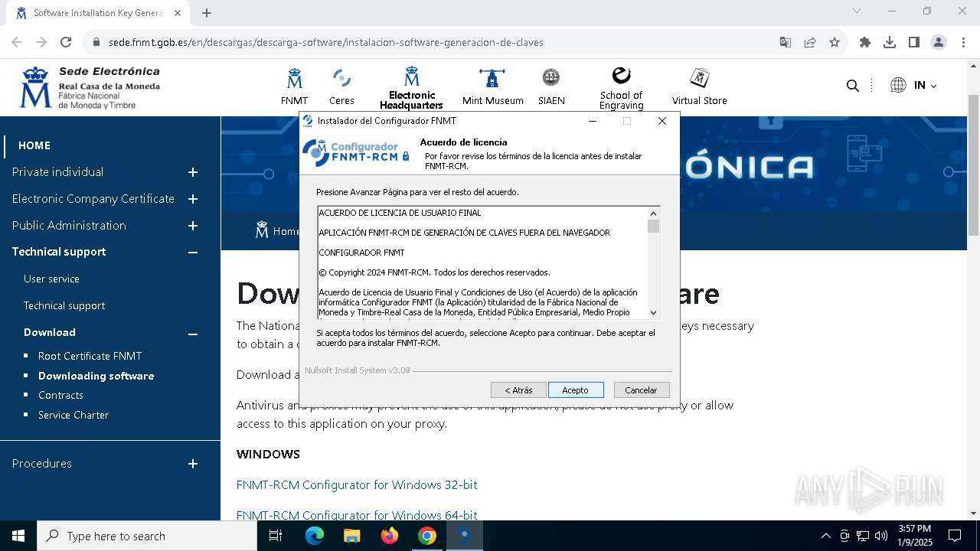Expand the Electronic Company Certificate section
This screenshot has height=551, width=980.
pyautogui.click(x=193, y=199)
